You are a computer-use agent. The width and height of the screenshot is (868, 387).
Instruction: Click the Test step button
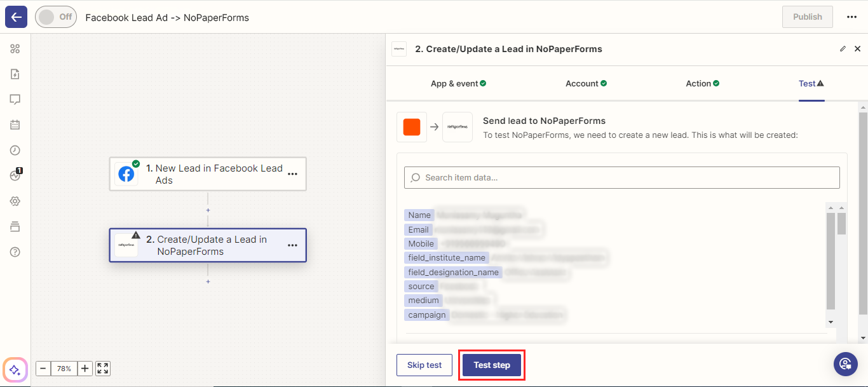[x=492, y=365]
